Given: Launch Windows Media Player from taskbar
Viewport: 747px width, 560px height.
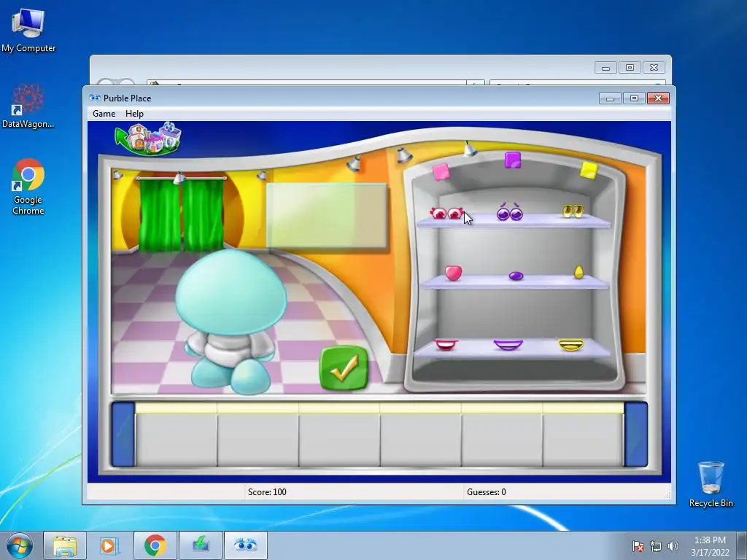Looking at the screenshot, I should (x=109, y=545).
